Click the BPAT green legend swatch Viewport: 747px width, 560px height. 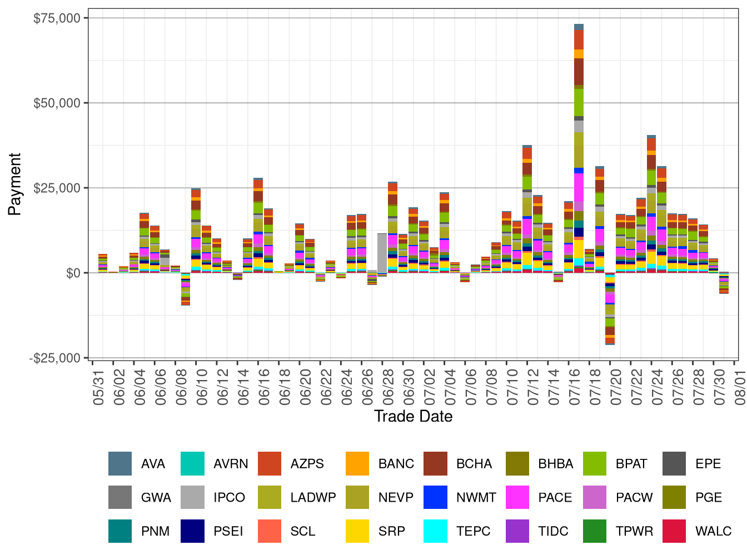595,464
